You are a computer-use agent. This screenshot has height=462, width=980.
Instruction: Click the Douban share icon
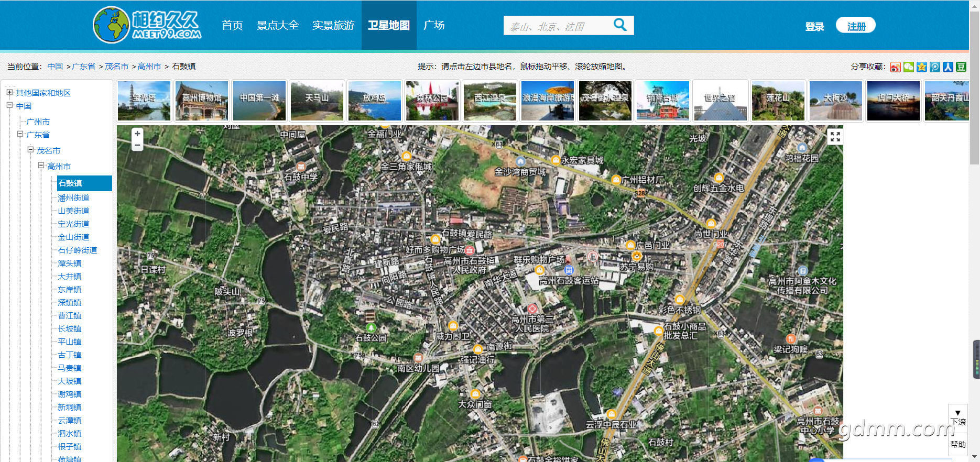961,67
